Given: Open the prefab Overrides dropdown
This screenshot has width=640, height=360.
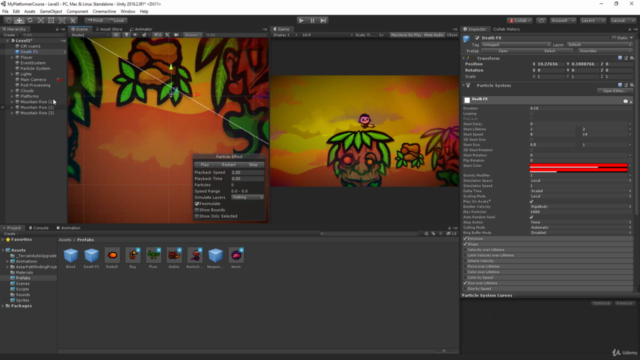Looking at the screenshot, I should pos(605,51).
